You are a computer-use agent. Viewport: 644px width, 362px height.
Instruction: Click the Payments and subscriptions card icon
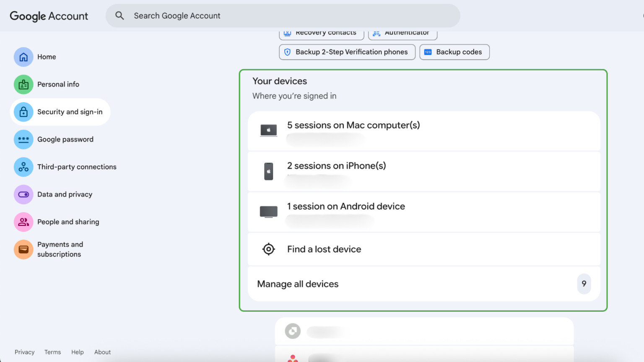tap(23, 250)
